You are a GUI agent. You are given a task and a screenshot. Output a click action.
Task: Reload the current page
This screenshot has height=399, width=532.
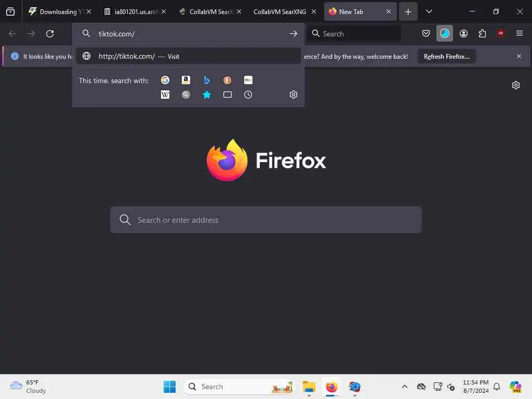[x=50, y=34]
